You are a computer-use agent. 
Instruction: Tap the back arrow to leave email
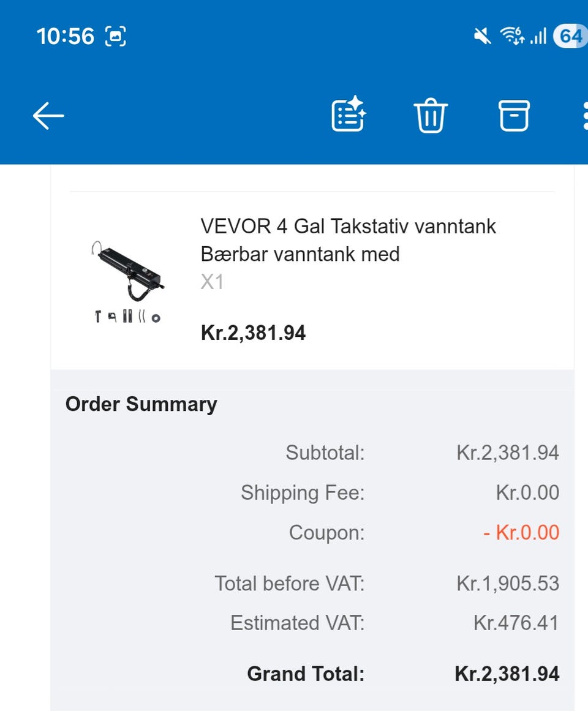(x=48, y=116)
